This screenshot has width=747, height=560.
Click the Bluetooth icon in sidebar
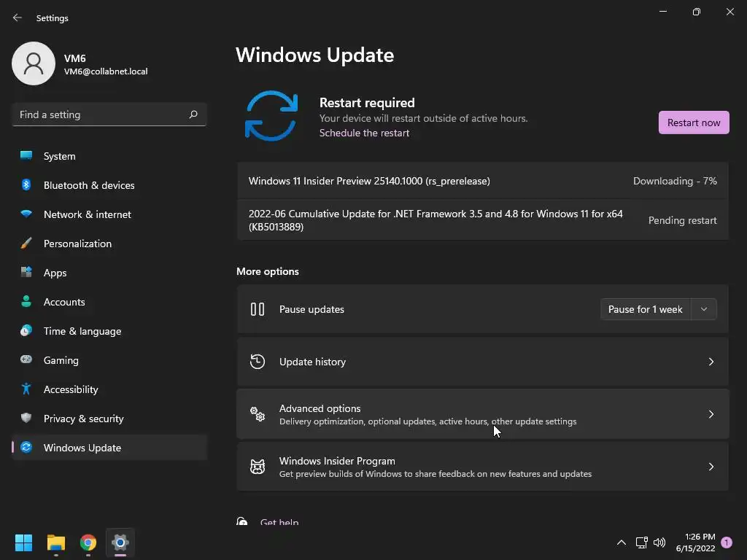pos(26,184)
